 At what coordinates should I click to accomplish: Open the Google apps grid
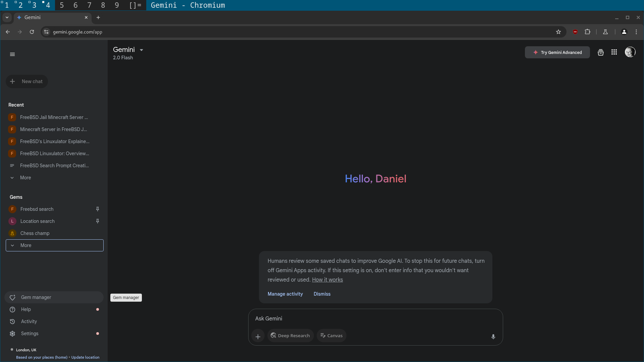point(614,52)
